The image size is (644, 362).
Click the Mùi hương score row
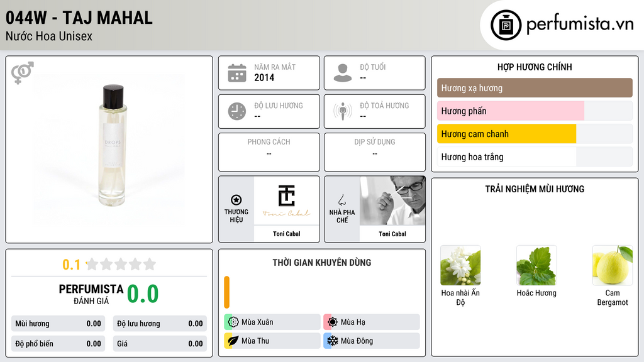[x=58, y=324]
